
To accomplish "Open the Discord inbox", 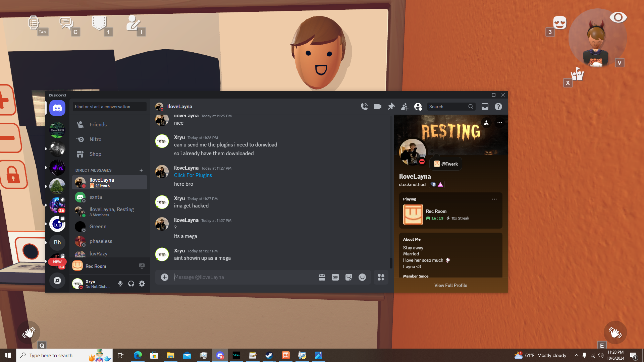I will [x=485, y=107].
